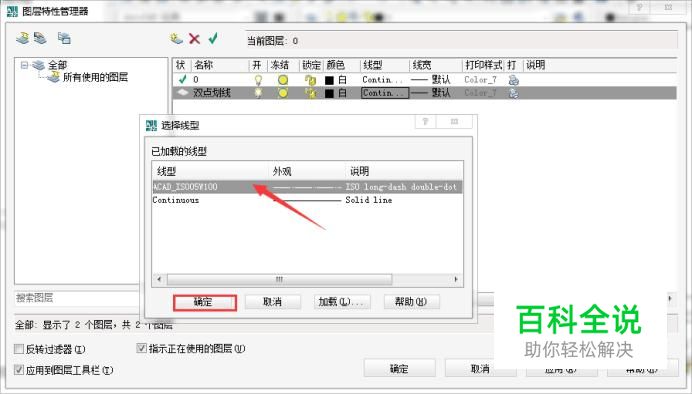The image size is (692, 394).
Task: Click 确定 in the layer manager bottom row
Action: [x=399, y=368]
